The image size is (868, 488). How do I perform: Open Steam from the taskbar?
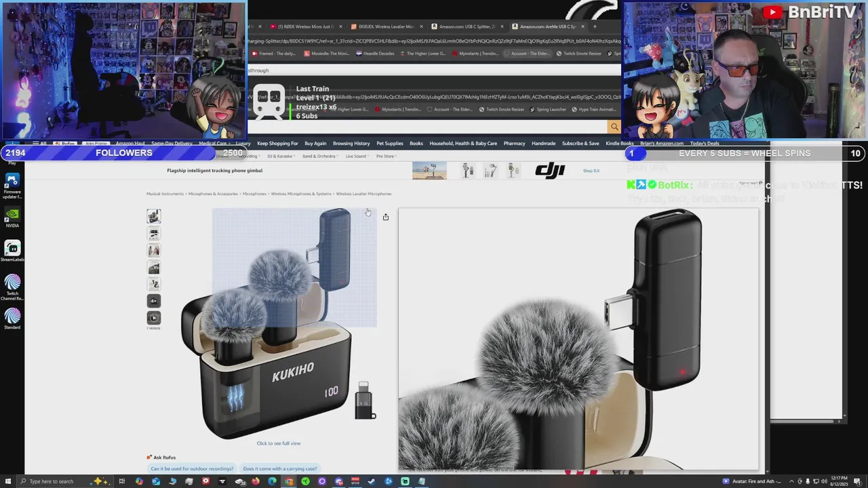point(371,481)
